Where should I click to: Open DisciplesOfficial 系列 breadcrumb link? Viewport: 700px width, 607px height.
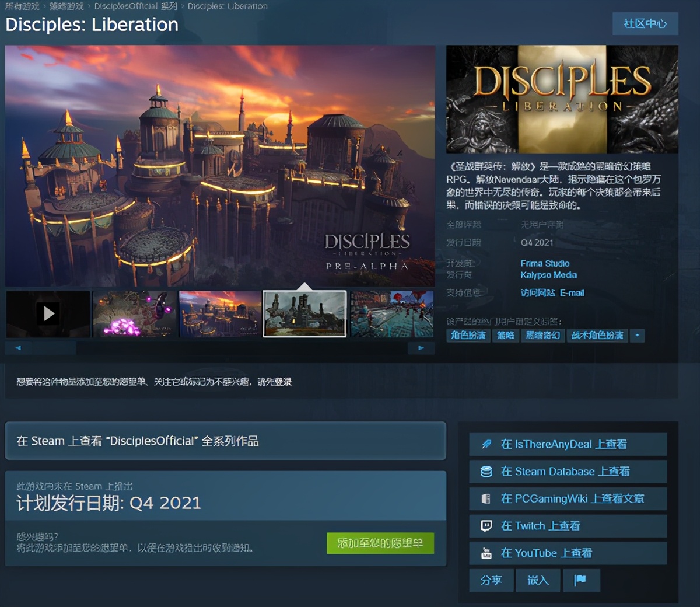[x=135, y=6]
